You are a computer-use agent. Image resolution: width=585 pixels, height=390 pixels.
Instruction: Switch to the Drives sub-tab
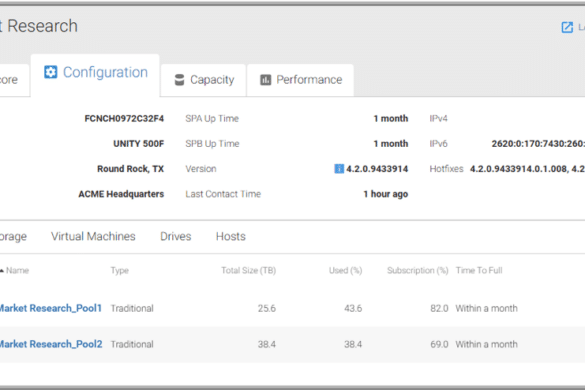175,236
